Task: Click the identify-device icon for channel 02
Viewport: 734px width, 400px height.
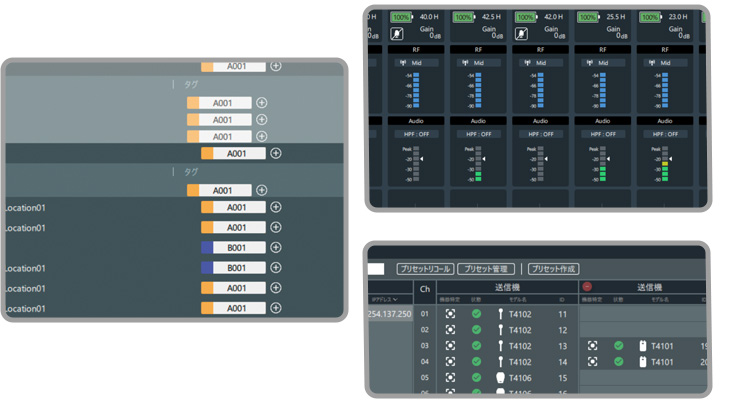Action: point(450,330)
